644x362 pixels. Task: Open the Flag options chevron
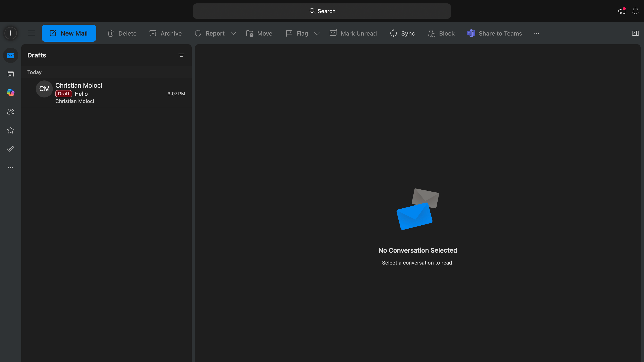[x=317, y=33]
